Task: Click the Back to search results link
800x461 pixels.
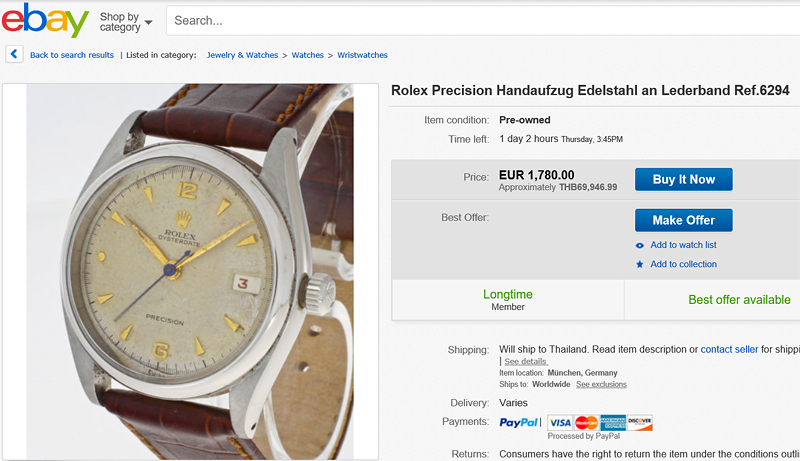Action: pyautogui.click(x=72, y=55)
